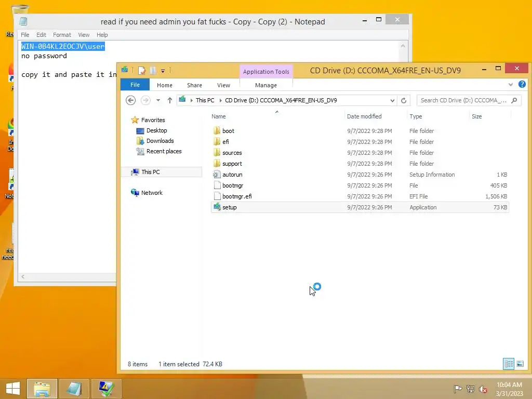Click the Explorer Forward navigation arrow
The image size is (532, 399).
[x=145, y=100]
